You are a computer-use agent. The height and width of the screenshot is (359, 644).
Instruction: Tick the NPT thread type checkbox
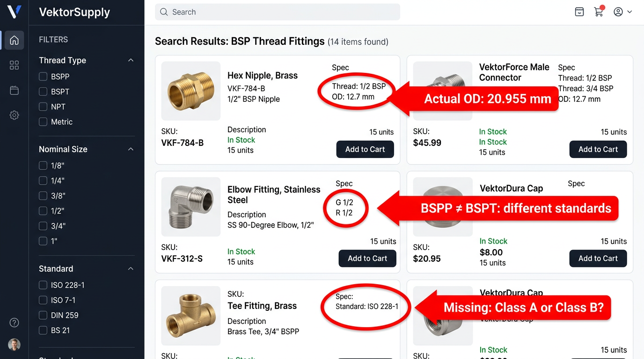point(43,107)
